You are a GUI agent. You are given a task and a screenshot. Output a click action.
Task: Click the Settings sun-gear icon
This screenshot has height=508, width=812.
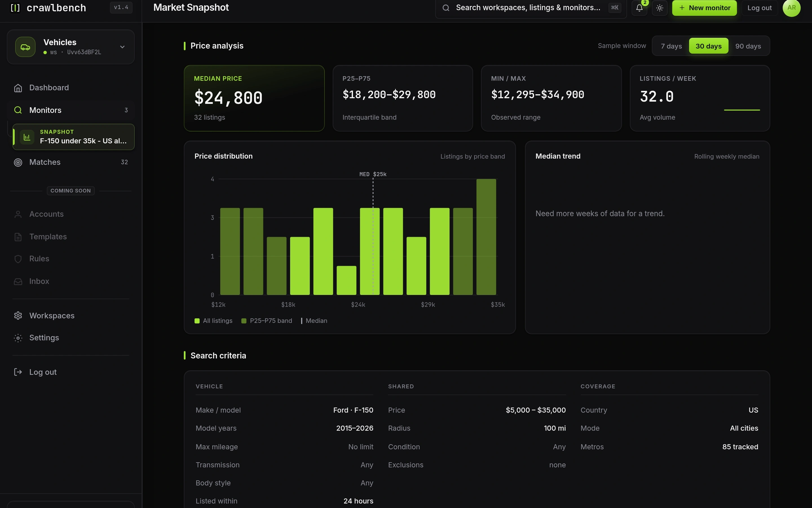pyautogui.click(x=18, y=338)
